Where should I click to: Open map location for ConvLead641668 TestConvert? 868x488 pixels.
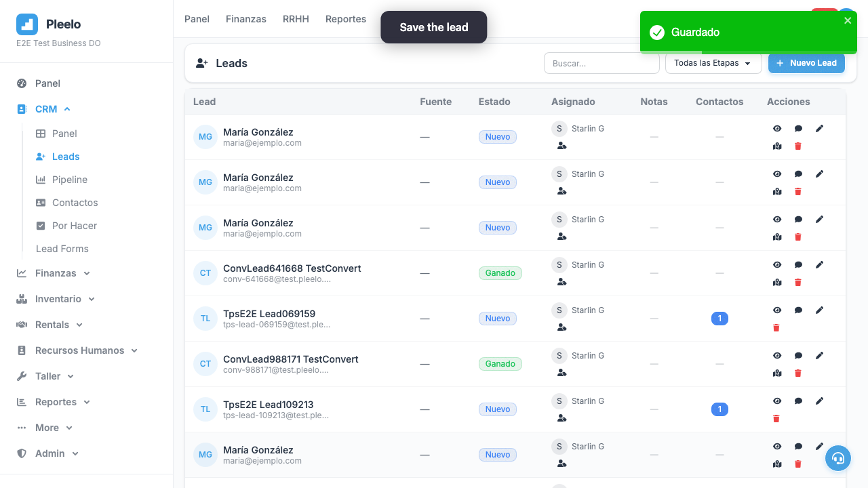777,283
